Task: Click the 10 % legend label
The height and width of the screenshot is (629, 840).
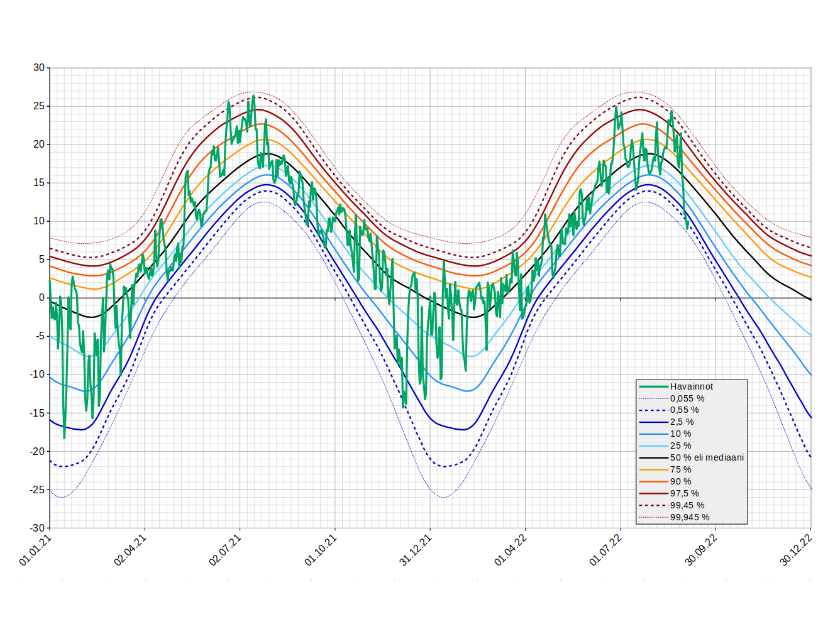Action: 680,434
